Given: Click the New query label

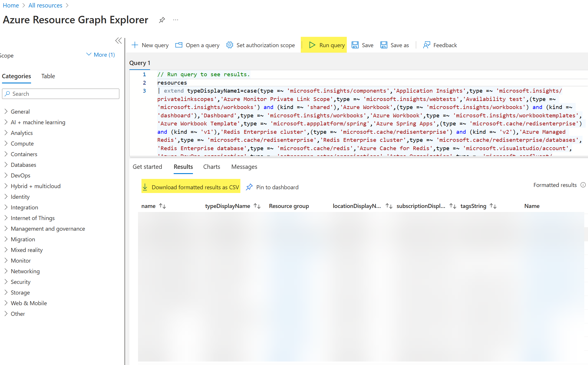Looking at the screenshot, I should [155, 45].
